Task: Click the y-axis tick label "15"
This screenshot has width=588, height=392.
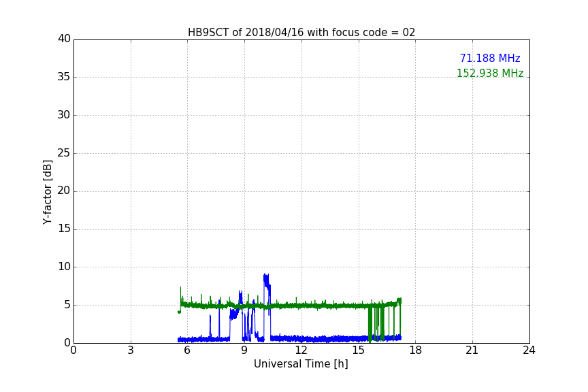Action: [64, 229]
